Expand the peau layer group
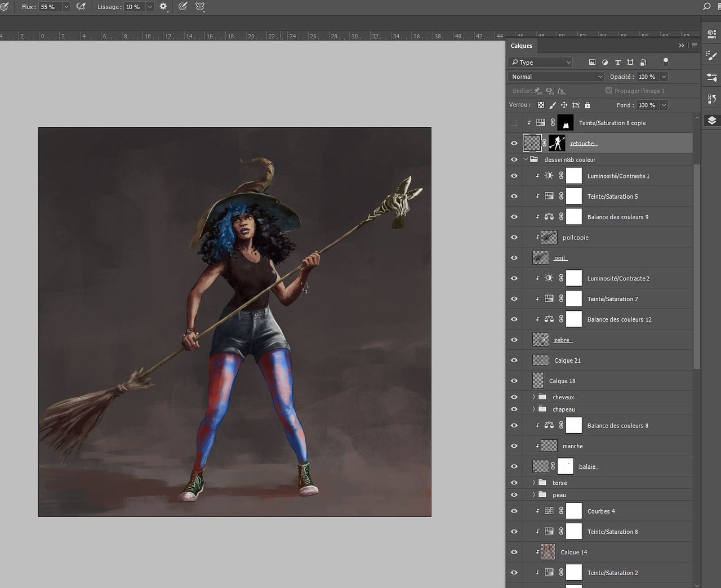This screenshot has height=588, width=721. (x=534, y=495)
